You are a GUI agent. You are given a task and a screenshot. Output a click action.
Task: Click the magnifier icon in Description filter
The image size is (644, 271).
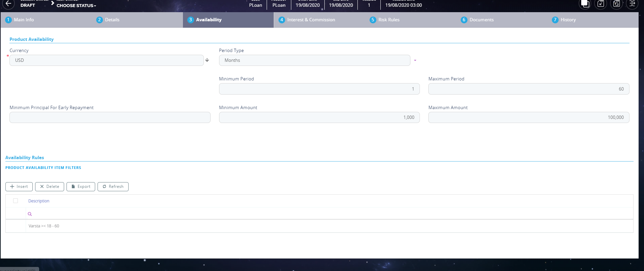coord(30,214)
